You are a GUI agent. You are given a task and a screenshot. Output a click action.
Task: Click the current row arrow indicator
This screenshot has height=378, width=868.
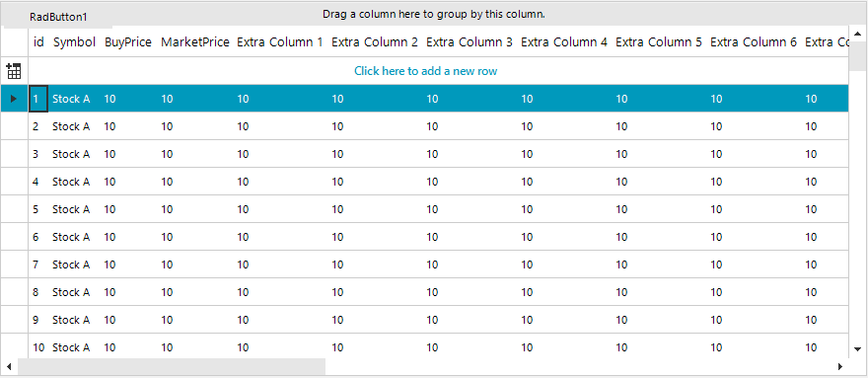(14, 99)
